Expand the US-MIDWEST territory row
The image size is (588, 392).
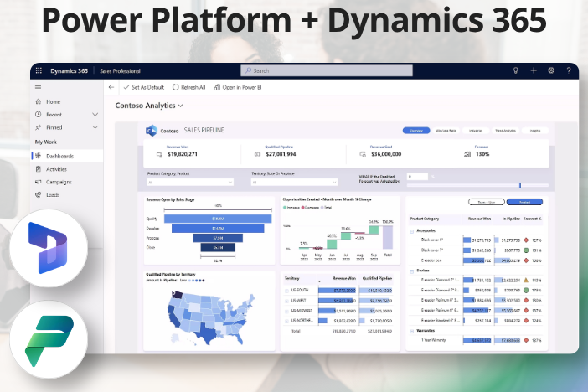pos(286,311)
